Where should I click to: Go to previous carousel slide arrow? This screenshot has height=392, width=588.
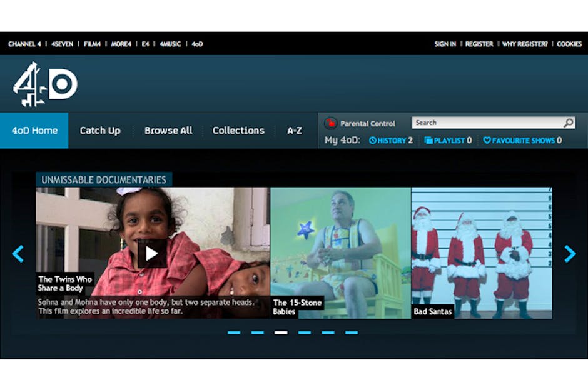pyautogui.click(x=18, y=253)
